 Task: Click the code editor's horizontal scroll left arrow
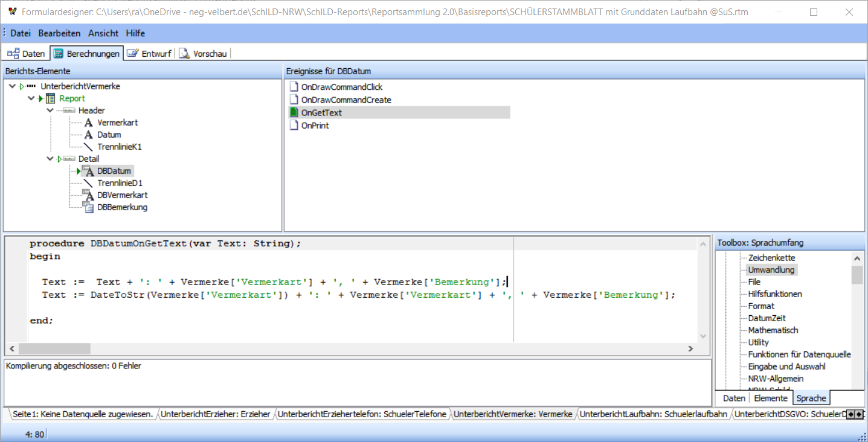pyautogui.click(x=12, y=348)
